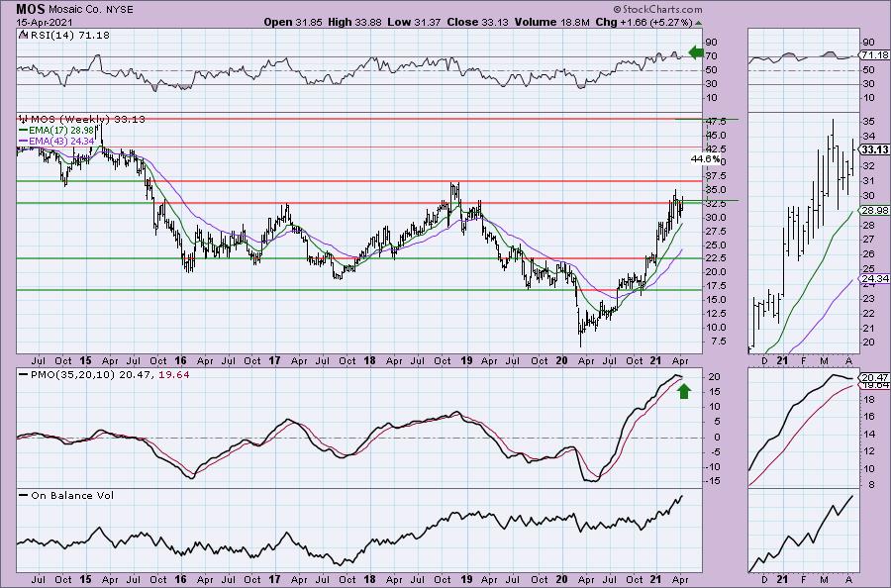Select the Open 31.85 value

pos(293,22)
